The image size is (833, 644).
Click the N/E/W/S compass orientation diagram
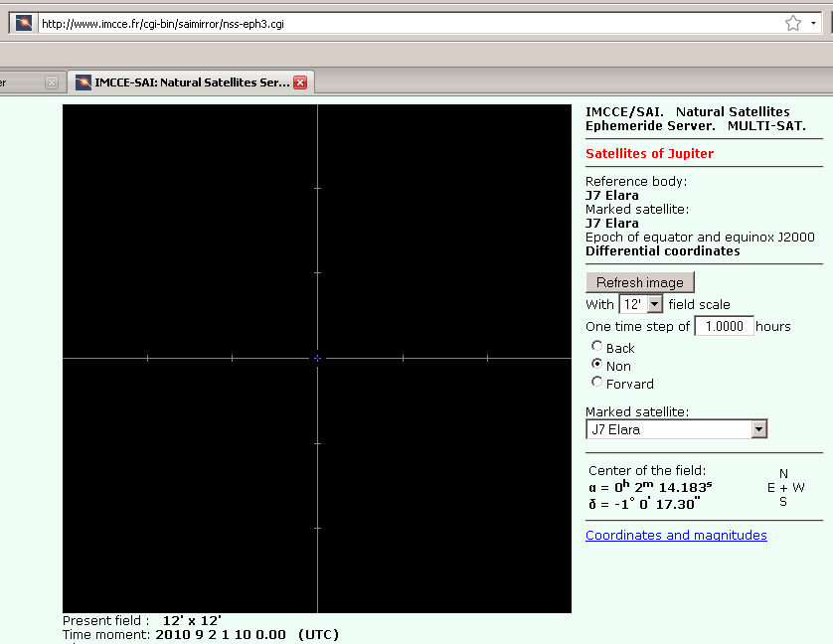pos(784,488)
